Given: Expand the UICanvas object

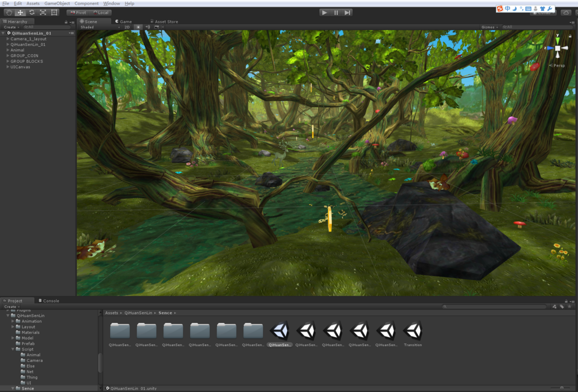Looking at the screenshot, I should (8, 67).
